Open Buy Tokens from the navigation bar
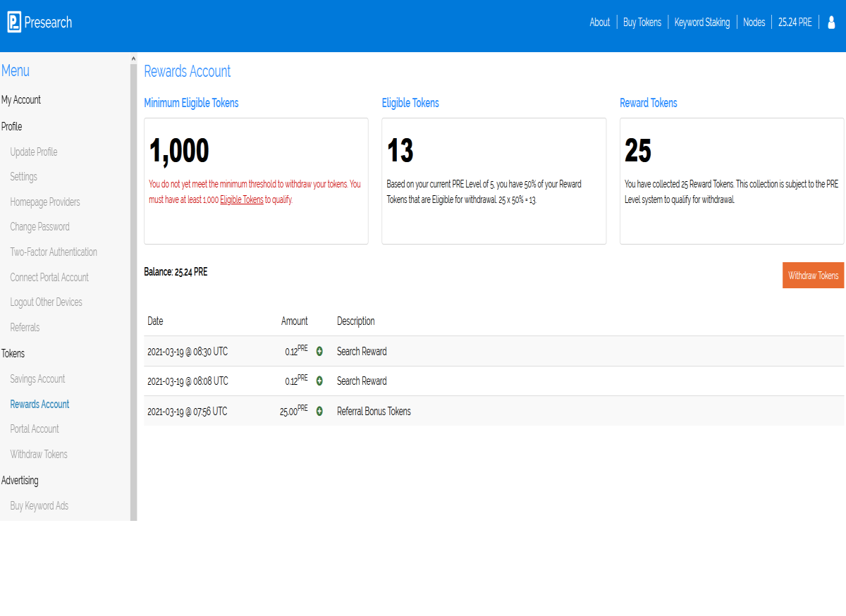 tap(642, 22)
